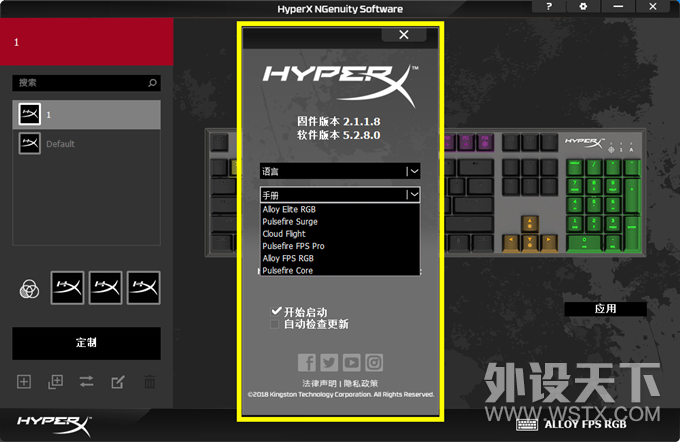Open the three-circle color effects icon
Image resolution: width=680 pixels, height=442 pixels.
click(29, 288)
